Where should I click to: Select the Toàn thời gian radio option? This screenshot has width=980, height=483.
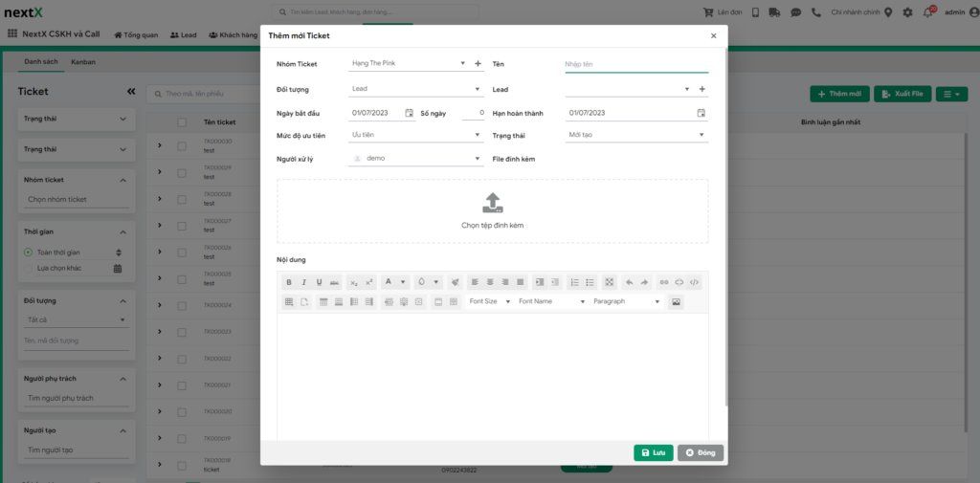[29, 252]
